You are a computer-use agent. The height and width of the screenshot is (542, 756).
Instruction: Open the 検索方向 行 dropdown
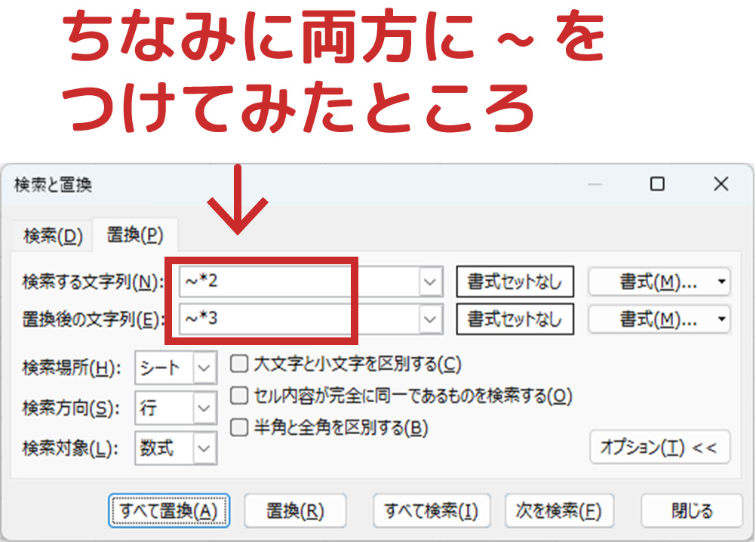204,409
